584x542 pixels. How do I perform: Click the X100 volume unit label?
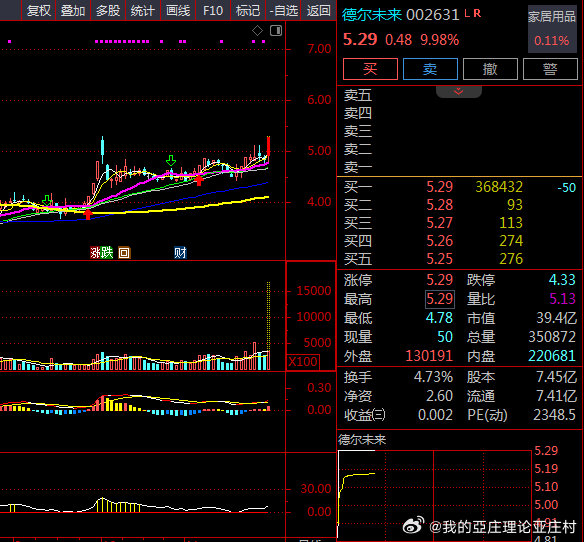303,362
